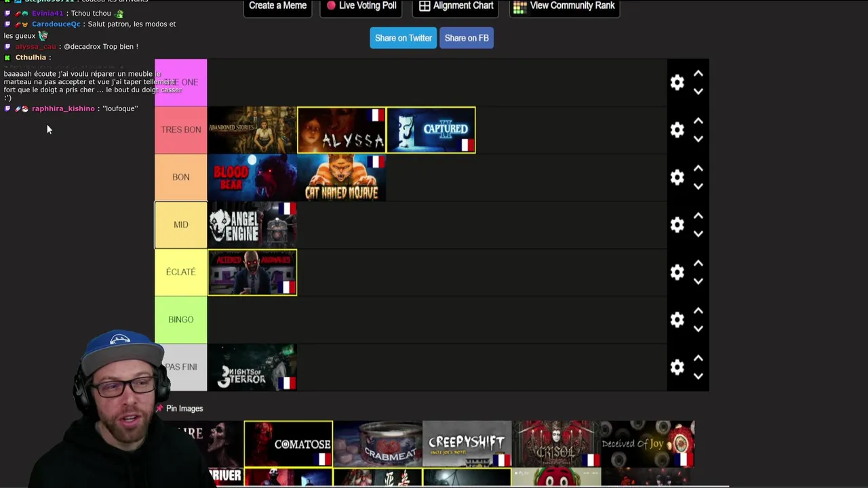Image resolution: width=868 pixels, height=488 pixels.
Task: View Community Rank
Action: [564, 6]
